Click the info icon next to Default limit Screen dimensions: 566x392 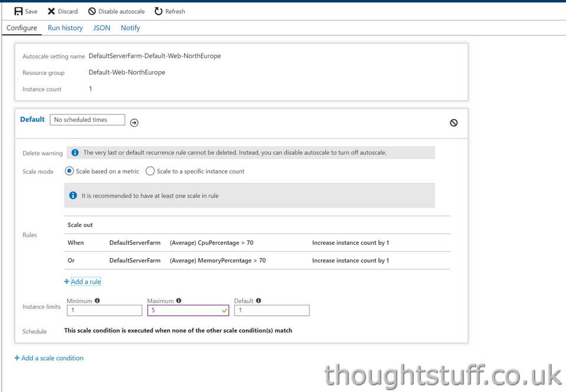click(x=258, y=300)
